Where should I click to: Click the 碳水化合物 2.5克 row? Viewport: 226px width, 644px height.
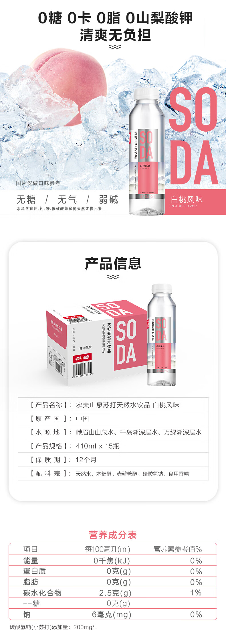(x=113, y=593)
